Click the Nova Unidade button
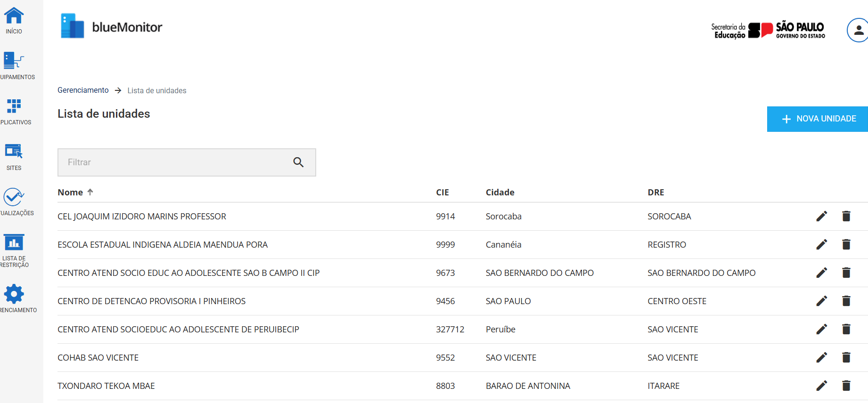This screenshot has height=403, width=868. coord(818,119)
